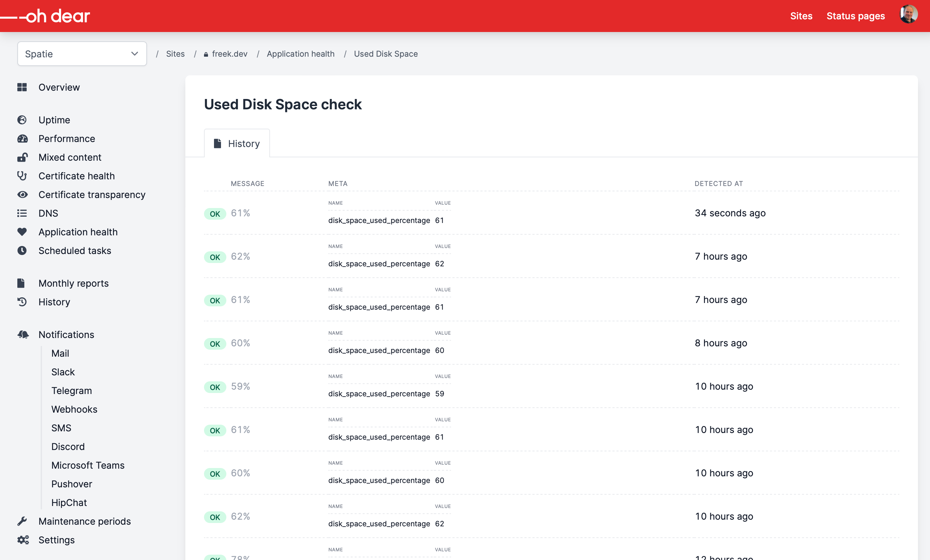Click the DNS list icon
930x560 pixels.
(x=22, y=213)
